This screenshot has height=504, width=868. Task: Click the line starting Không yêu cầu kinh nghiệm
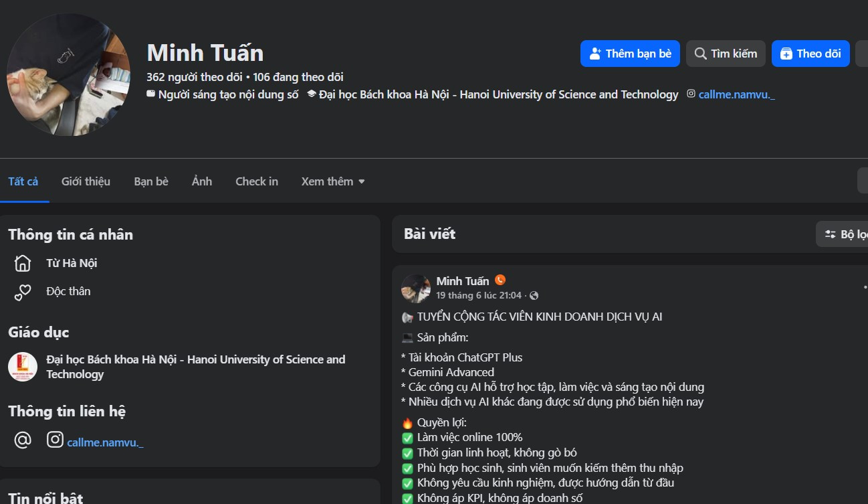pos(546,483)
